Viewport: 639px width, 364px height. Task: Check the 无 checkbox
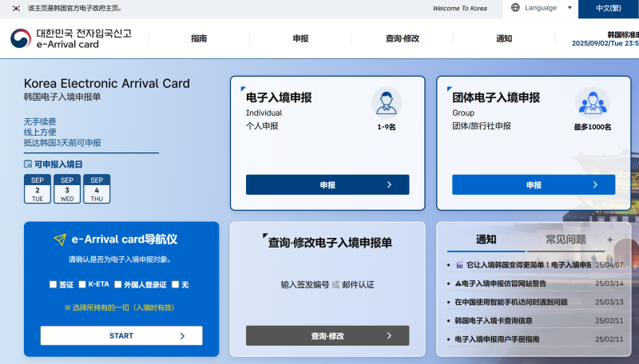pyautogui.click(x=175, y=284)
